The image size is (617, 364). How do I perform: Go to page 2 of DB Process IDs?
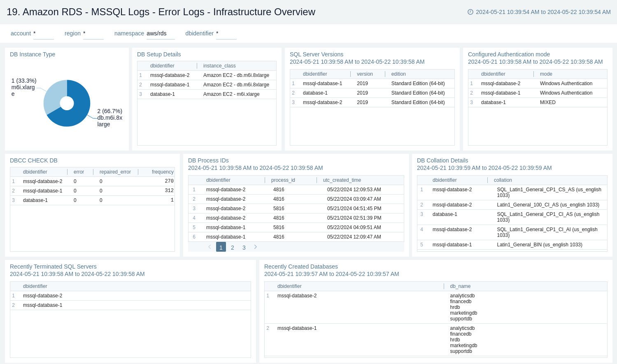(232, 247)
